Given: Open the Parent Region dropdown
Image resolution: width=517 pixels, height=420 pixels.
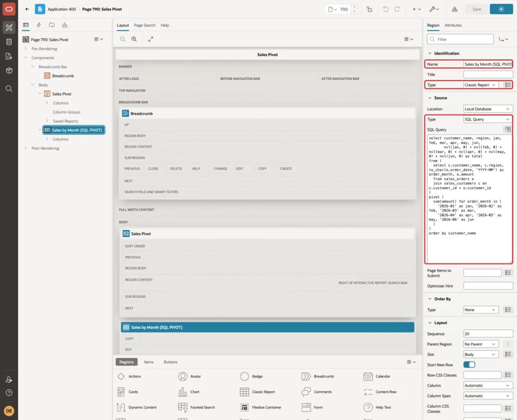Looking at the screenshot, I should click(481, 344).
